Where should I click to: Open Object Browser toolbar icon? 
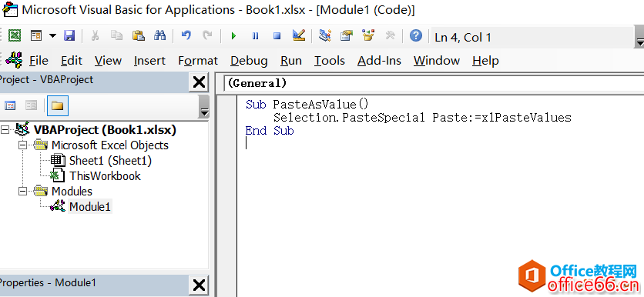[368, 36]
